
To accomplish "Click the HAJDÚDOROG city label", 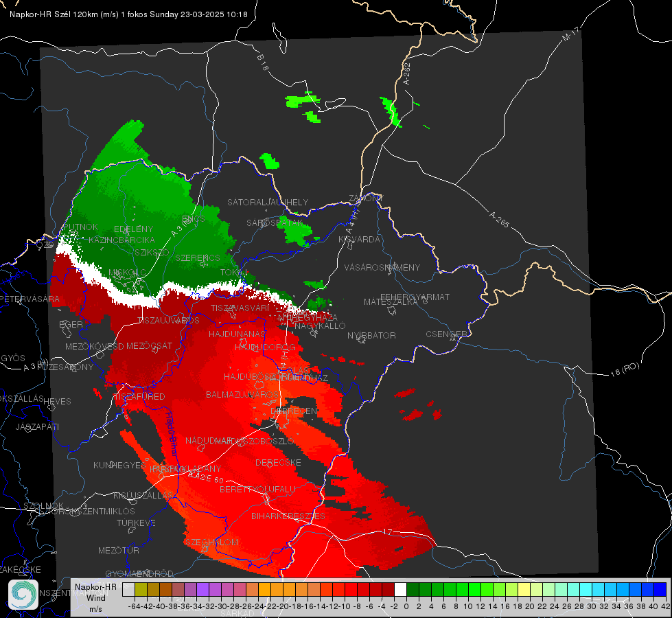I will (265, 347).
